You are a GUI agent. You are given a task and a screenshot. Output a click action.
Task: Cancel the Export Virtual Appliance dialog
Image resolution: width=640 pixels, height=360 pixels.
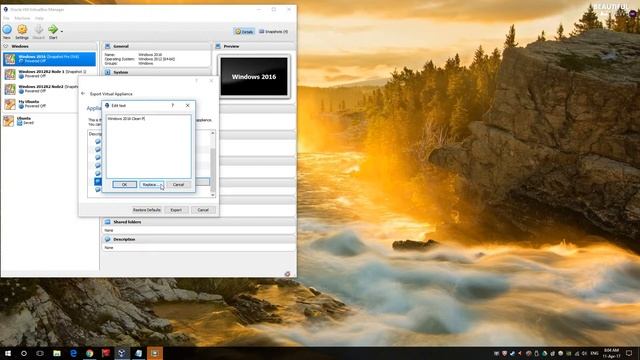203,210
